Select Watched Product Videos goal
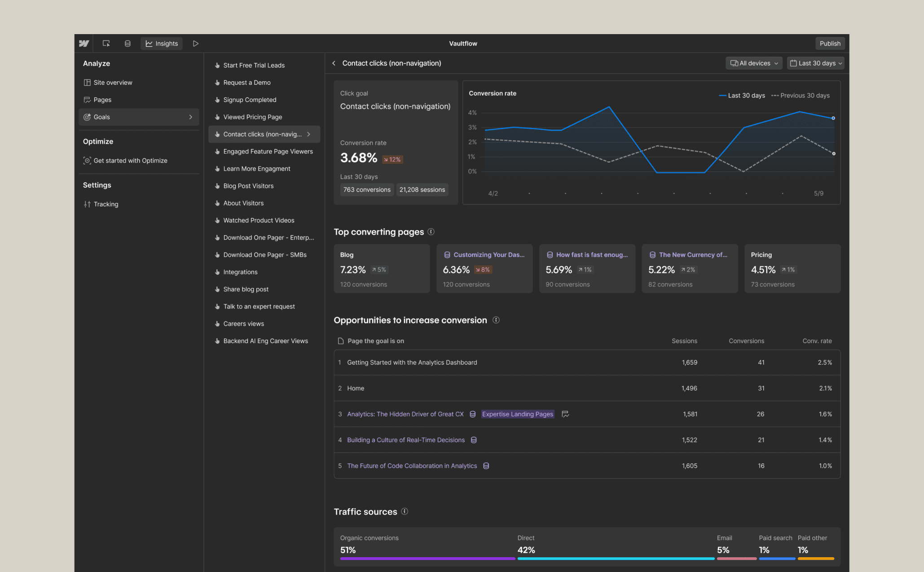The width and height of the screenshot is (924, 572). pyautogui.click(x=264, y=220)
